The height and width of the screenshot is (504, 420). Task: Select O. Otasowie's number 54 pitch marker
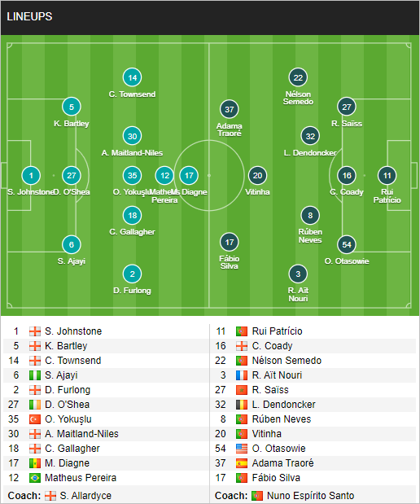coord(347,244)
